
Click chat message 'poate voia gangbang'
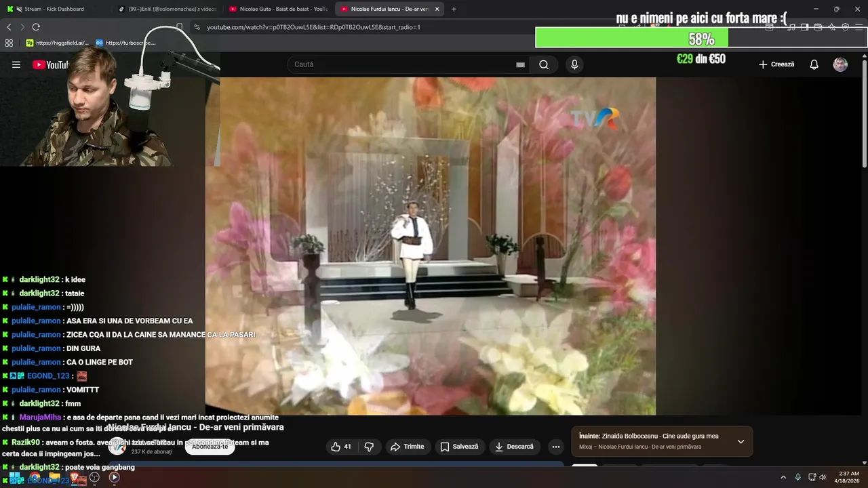point(100,467)
